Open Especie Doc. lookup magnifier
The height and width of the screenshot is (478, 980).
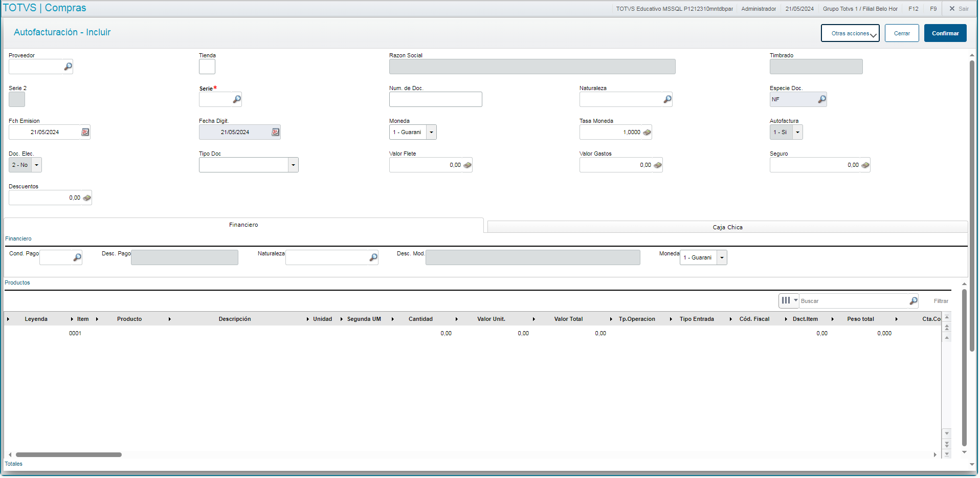(x=822, y=99)
